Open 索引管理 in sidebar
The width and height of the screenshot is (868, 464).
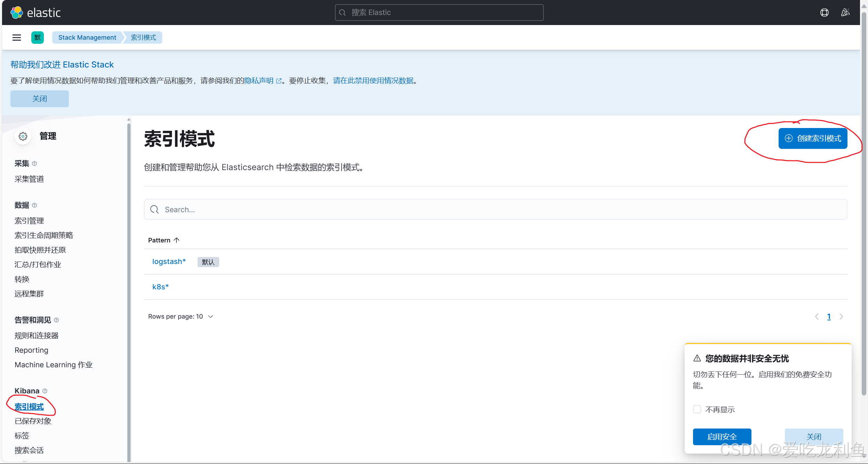click(x=29, y=221)
